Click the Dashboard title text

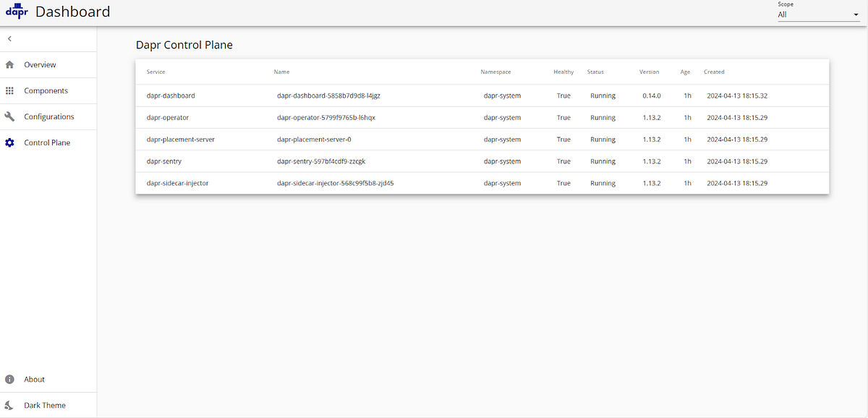pos(72,11)
